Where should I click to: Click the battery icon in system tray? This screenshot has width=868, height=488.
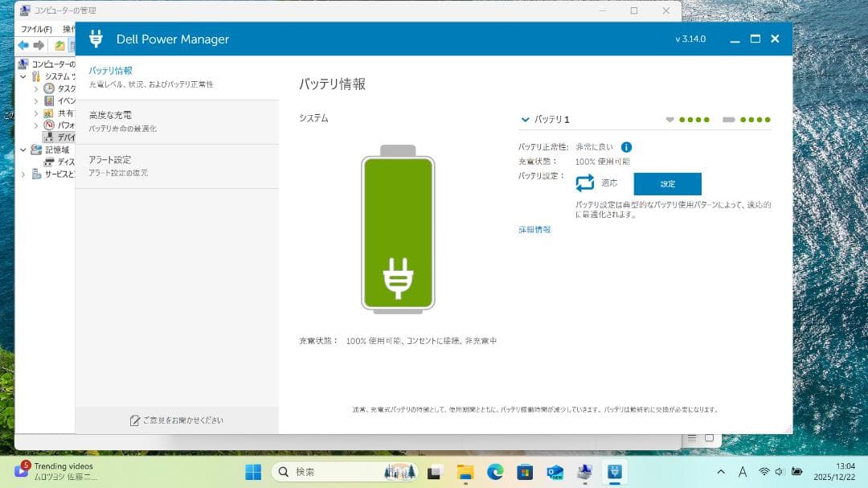(x=796, y=471)
